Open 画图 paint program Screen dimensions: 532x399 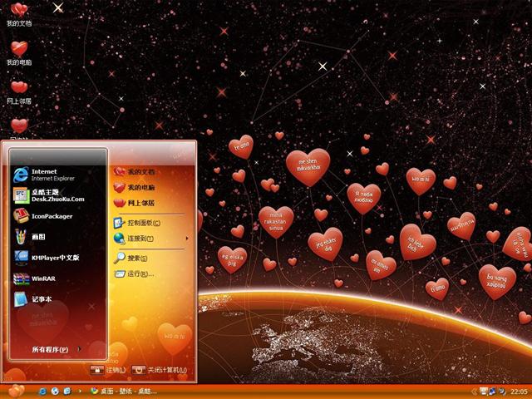[x=30, y=237]
